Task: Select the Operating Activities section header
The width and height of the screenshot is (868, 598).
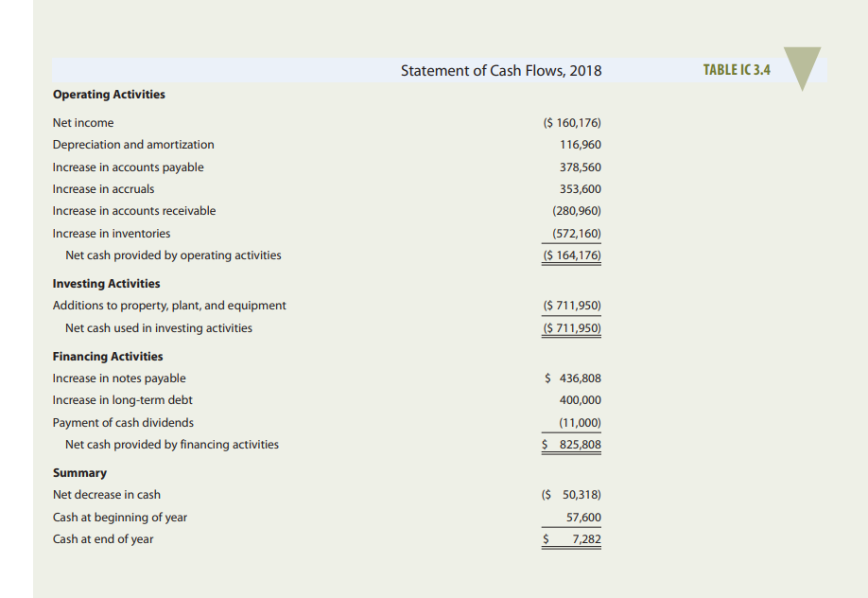Action: [108, 94]
